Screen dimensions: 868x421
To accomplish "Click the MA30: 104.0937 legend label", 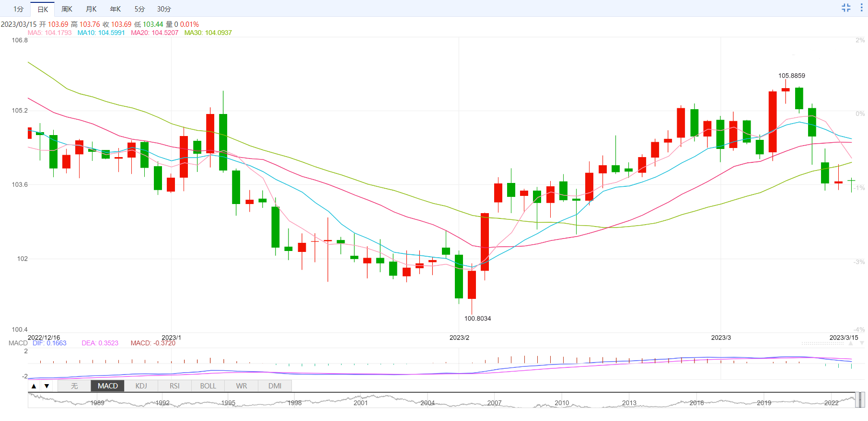I will (208, 33).
